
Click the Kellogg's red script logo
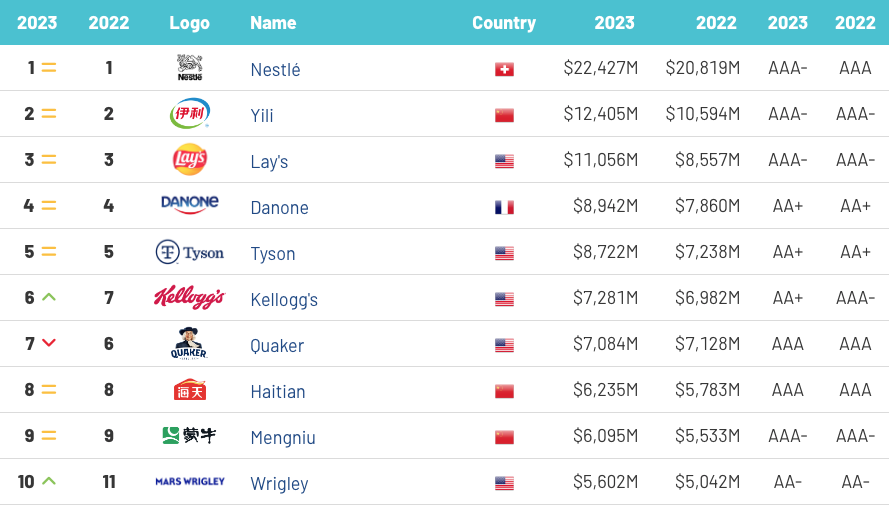coord(190,297)
